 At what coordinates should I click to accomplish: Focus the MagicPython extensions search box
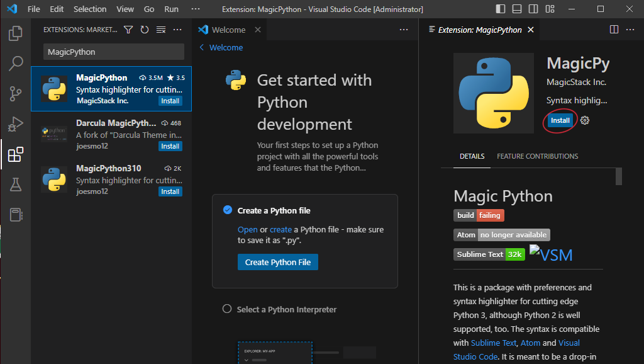coord(113,52)
